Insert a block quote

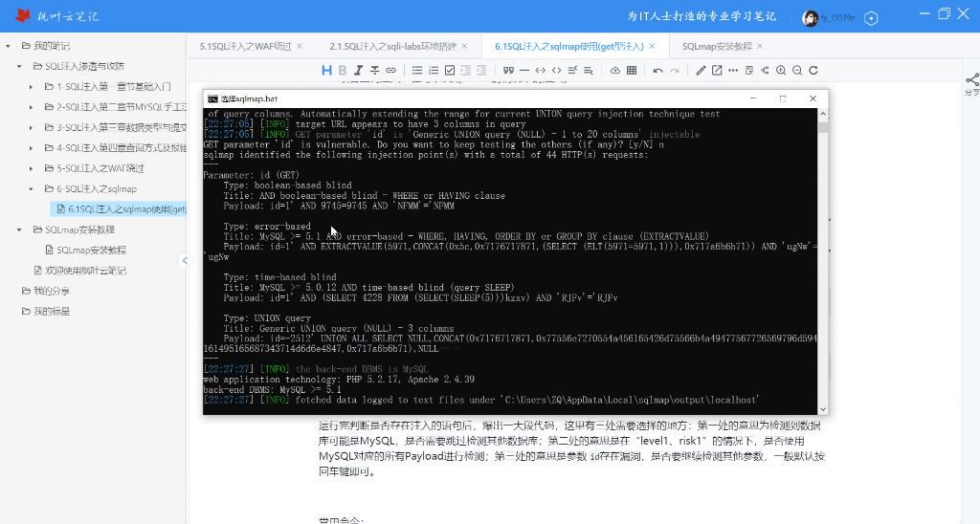point(508,71)
